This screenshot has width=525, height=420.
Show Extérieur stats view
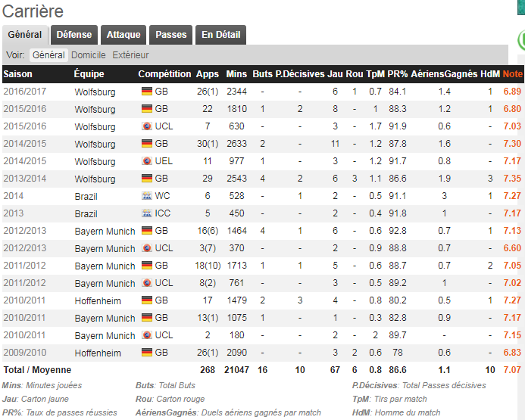[130, 54]
